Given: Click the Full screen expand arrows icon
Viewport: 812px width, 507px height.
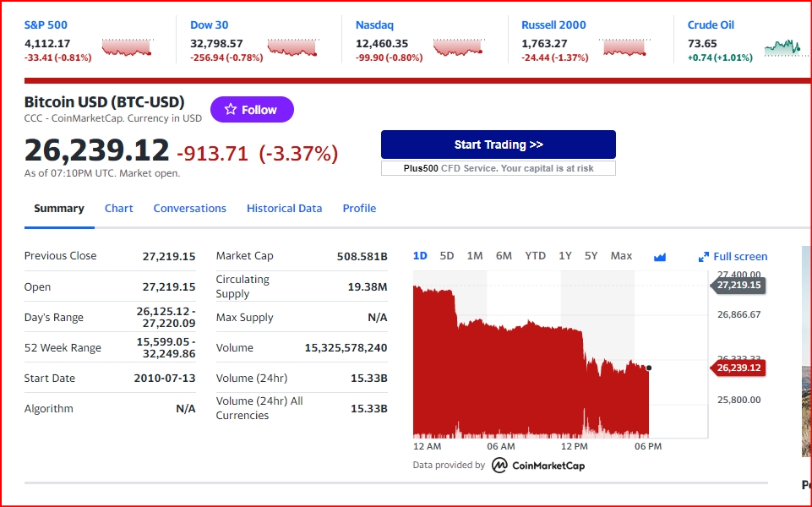Looking at the screenshot, I should point(703,257).
